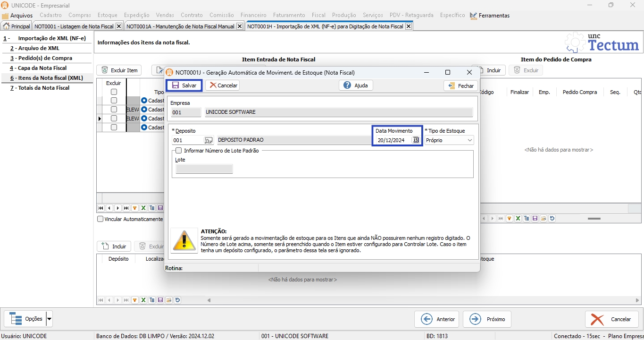Click the Salvar button in the dialog

184,85
